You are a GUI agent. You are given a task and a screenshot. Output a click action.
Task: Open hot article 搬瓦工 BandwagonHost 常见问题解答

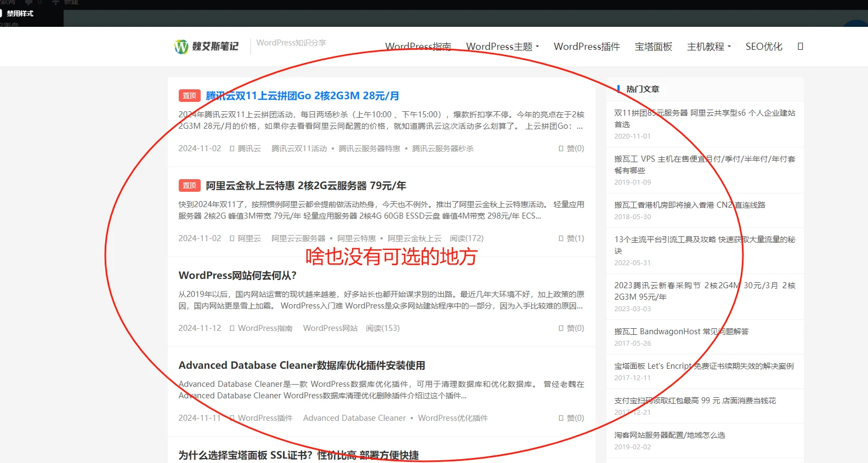681,331
